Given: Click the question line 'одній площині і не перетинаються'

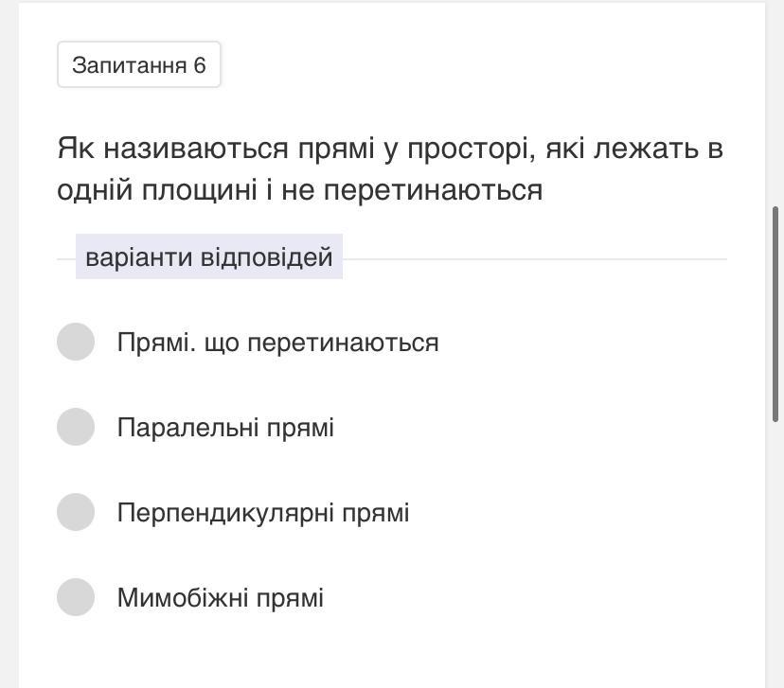Looking at the screenshot, I should (x=299, y=190).
